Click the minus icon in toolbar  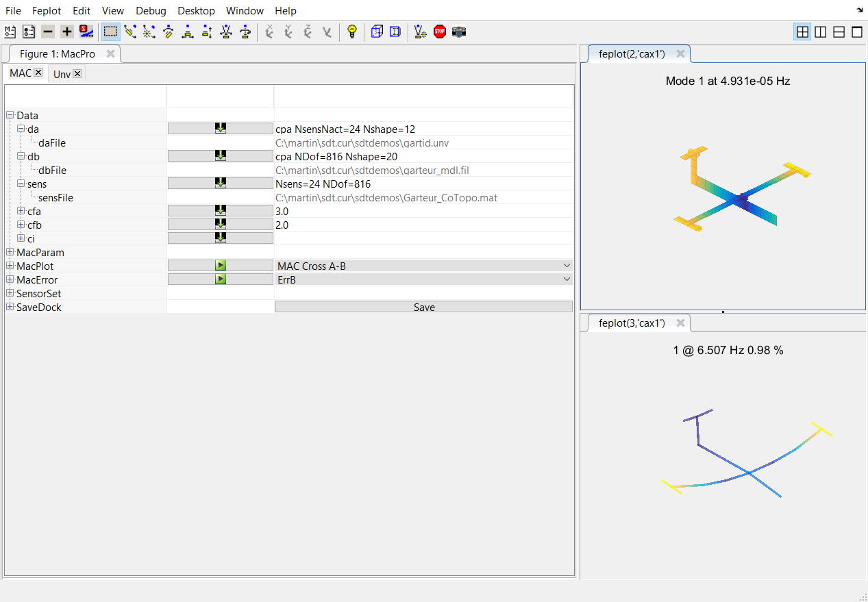pyautogui.click(x=48, y=32)
